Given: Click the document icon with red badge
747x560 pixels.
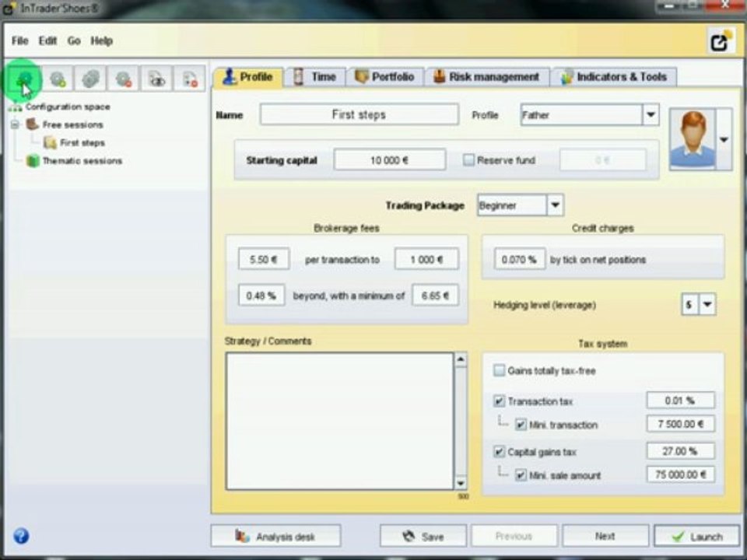Looking at the screenshot, I should click(x=190, y=79).
